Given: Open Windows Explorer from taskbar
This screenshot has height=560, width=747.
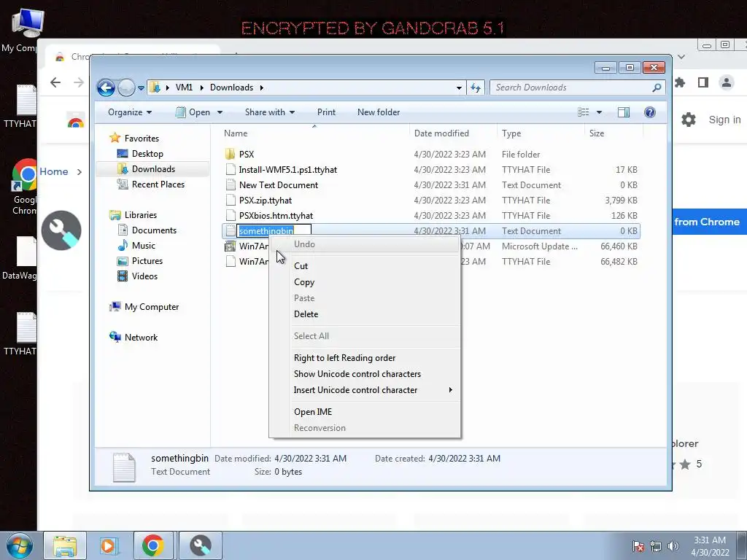Looking at the screenshot, I should pos(65,545).
